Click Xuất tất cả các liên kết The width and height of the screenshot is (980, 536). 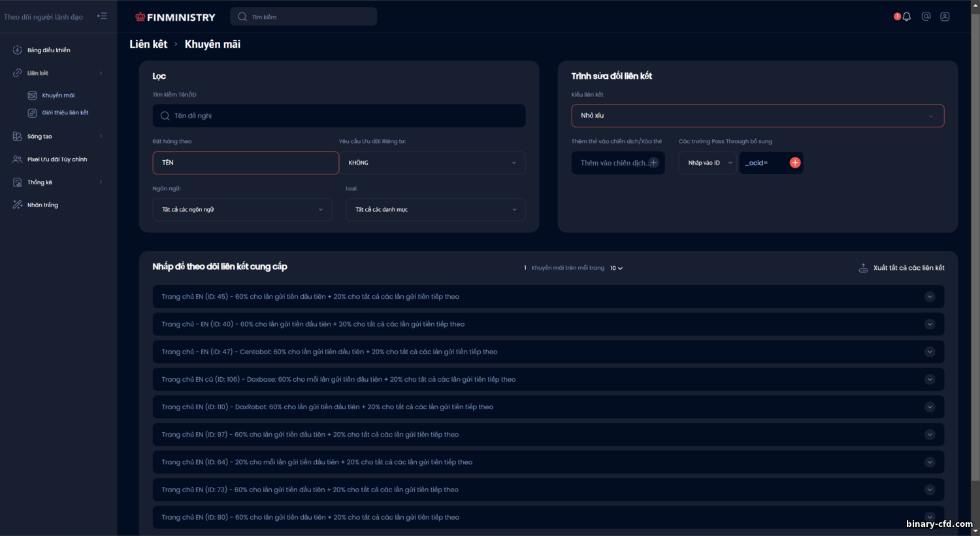[x=909, y=268]
